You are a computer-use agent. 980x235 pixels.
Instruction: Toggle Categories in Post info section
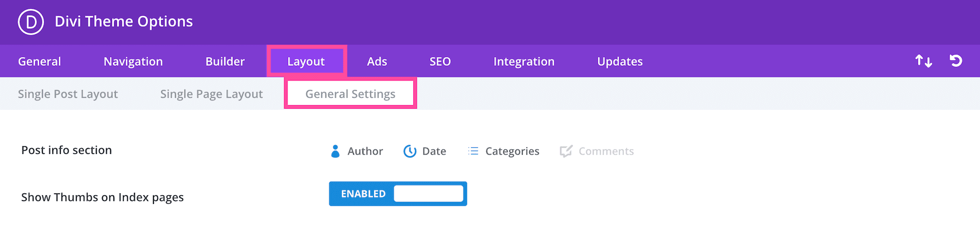[504, 151]
